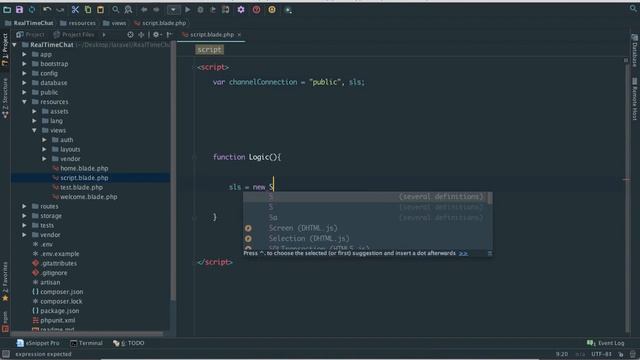Open the TODO tool window
The image size is (640, 360).
point(129,343)
